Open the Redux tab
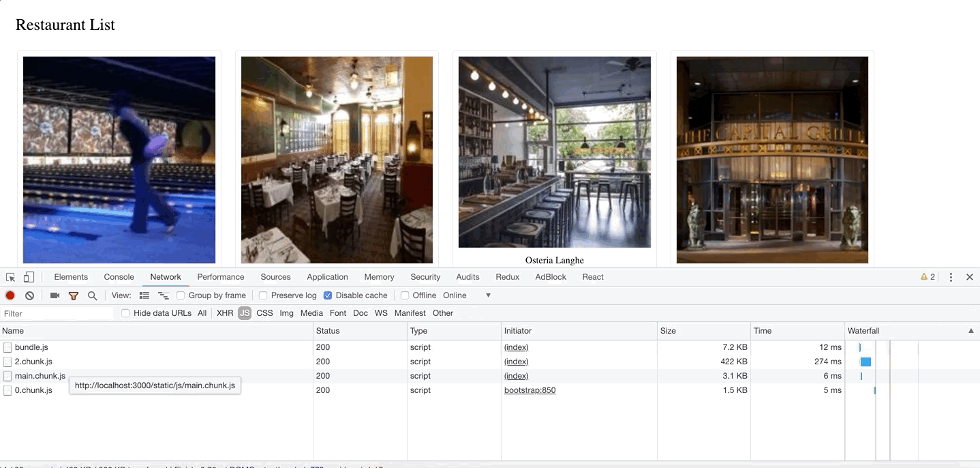 click(508, 277)
